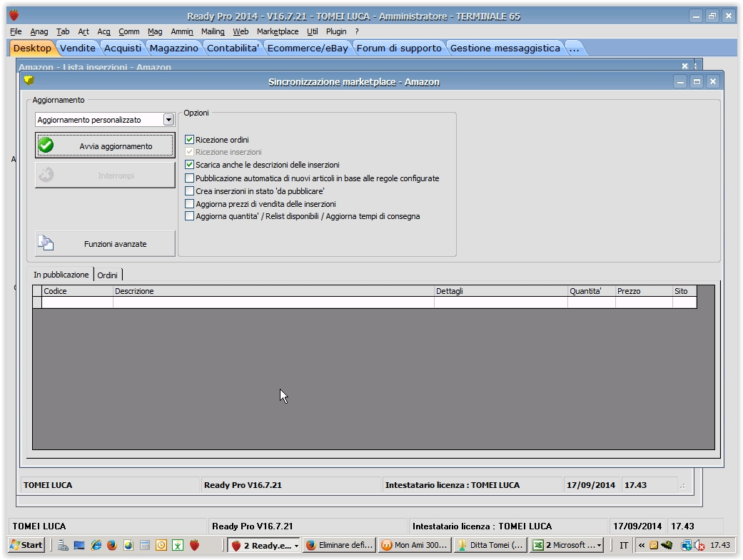
Task: Open the File menu
Action: tap(16, 31)
